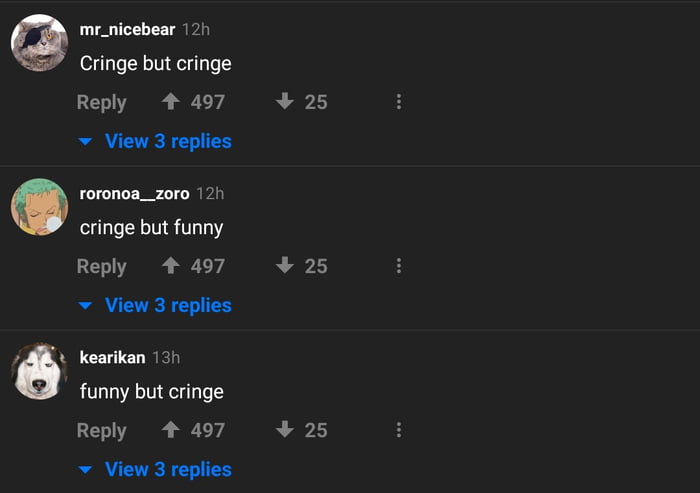
Task: Open roronoa__zoro's profile via username
Action: tap(134, 194)
